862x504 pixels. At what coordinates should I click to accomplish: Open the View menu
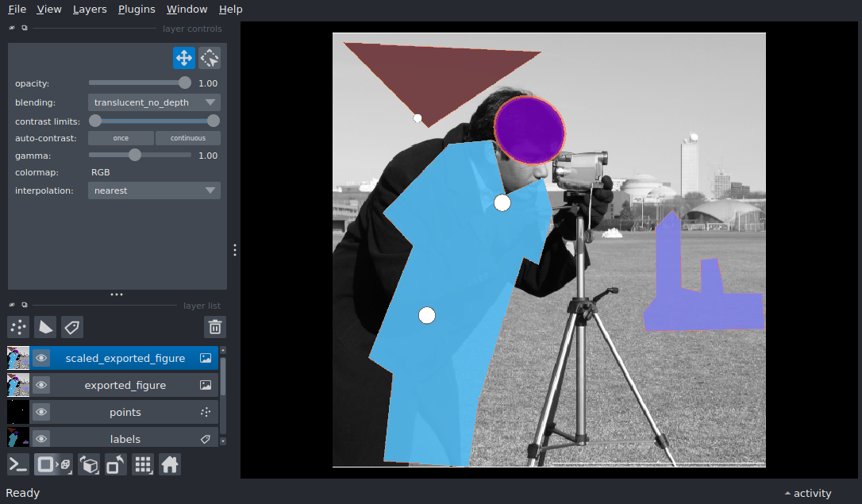[49, 10]
